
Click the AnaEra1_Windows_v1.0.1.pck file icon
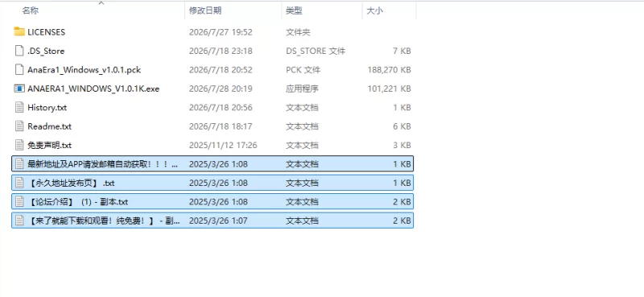19,69
